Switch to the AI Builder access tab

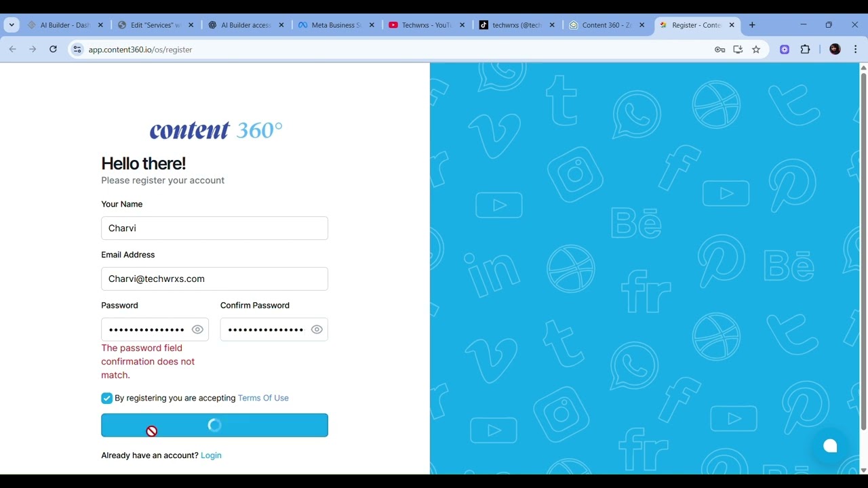(245, 25)
